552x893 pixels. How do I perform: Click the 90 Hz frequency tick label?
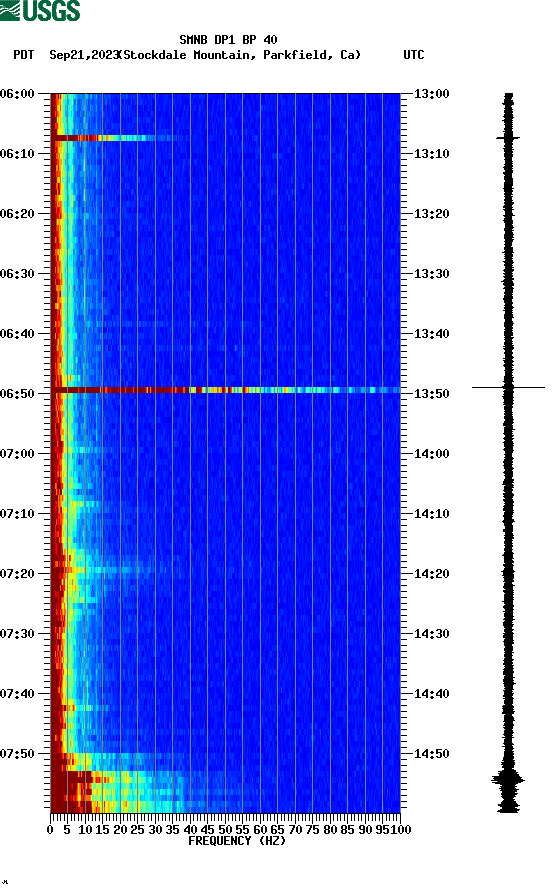[365, 830]
